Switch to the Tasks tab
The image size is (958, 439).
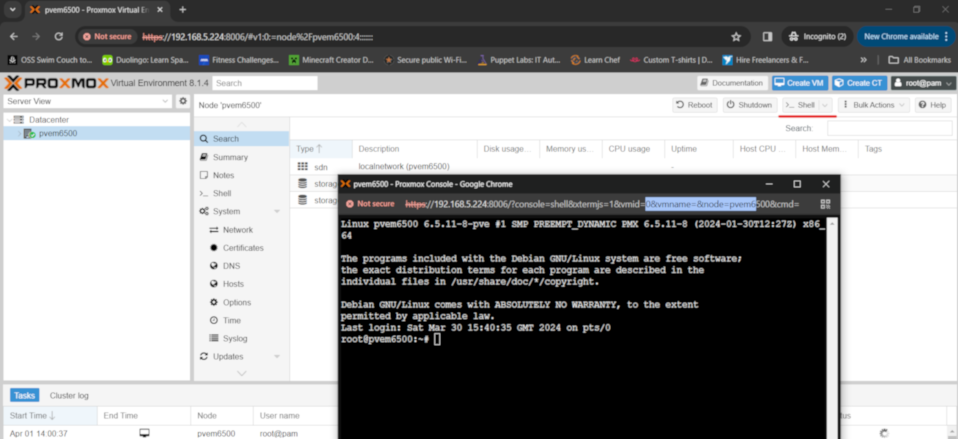pyautogui.click(x=24, y=396)
